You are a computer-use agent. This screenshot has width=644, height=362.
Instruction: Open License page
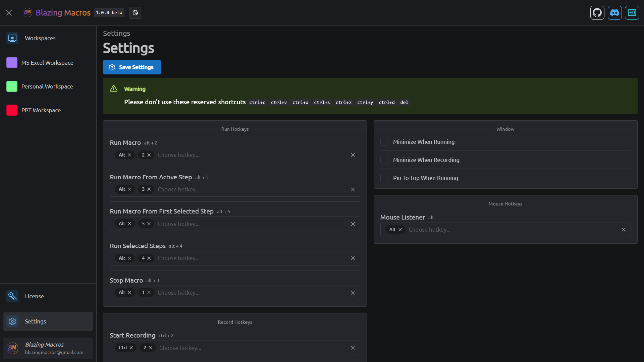(x=48, y=296)
